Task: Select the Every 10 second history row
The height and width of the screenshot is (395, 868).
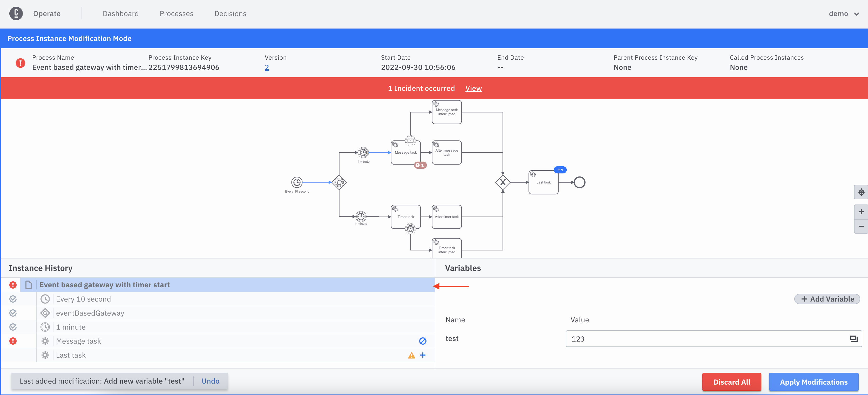Action: coord(83,299)
